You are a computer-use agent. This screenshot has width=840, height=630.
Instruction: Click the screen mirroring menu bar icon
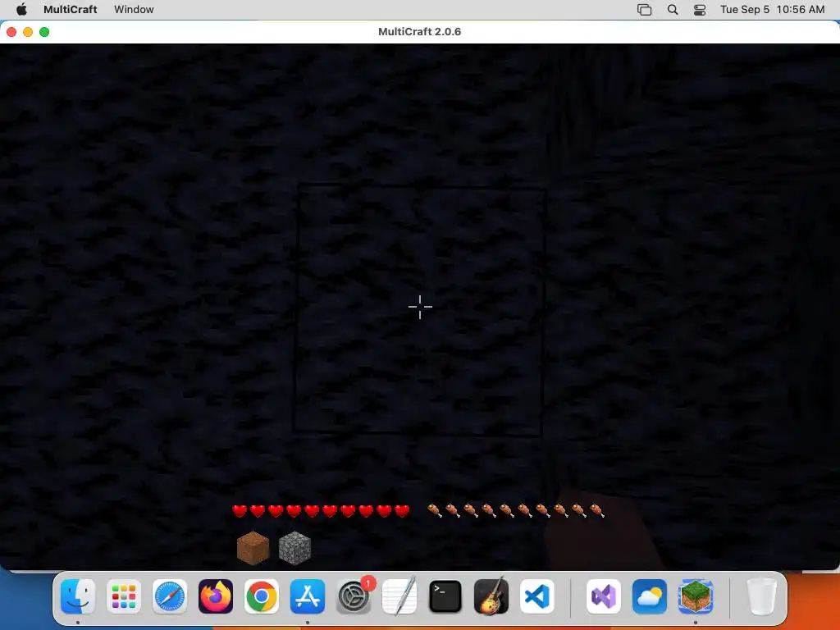(645, 9)
